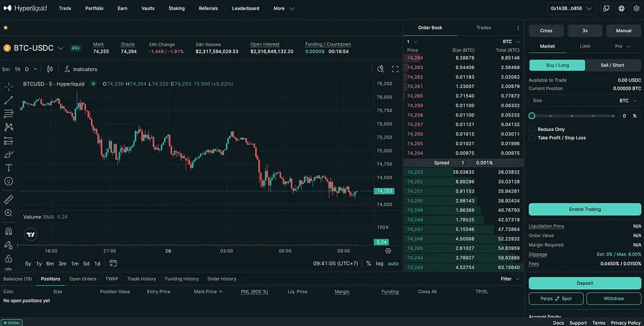
Task: Open the positions Filter dropdown
Action: tap(510, 279)
